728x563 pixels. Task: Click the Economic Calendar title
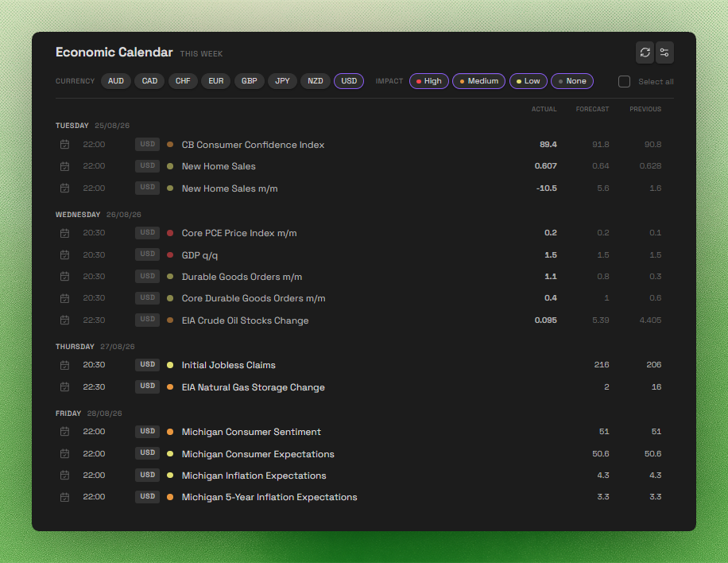114,52
